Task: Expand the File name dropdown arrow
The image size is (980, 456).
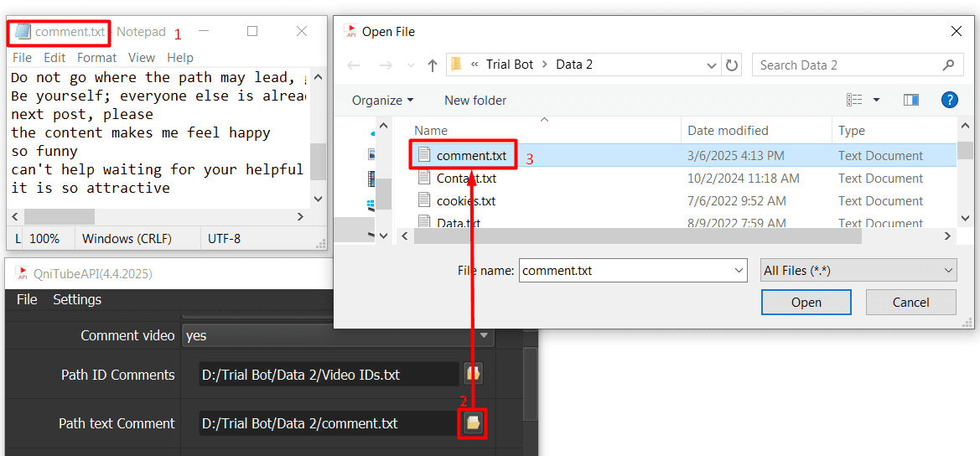Action: pos(739,271)
